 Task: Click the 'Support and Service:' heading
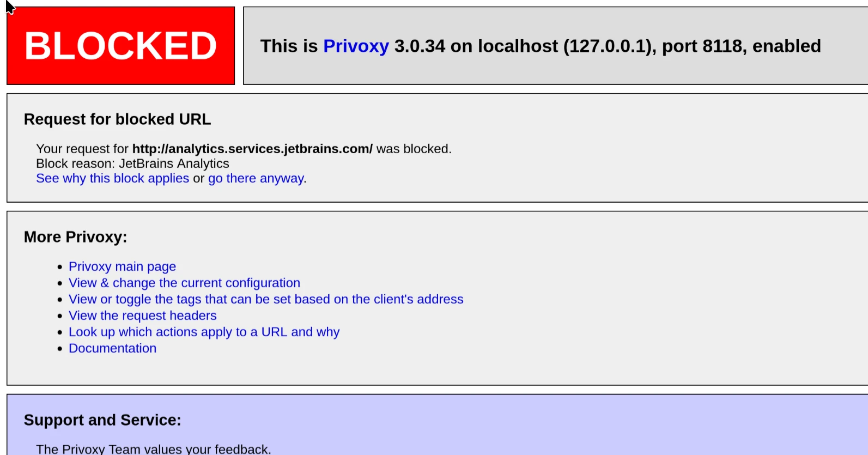point(102,420)
